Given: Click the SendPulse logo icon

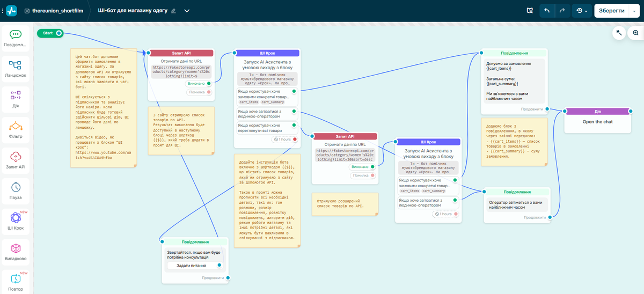Looking at the screenshot, I should [12, 10].
